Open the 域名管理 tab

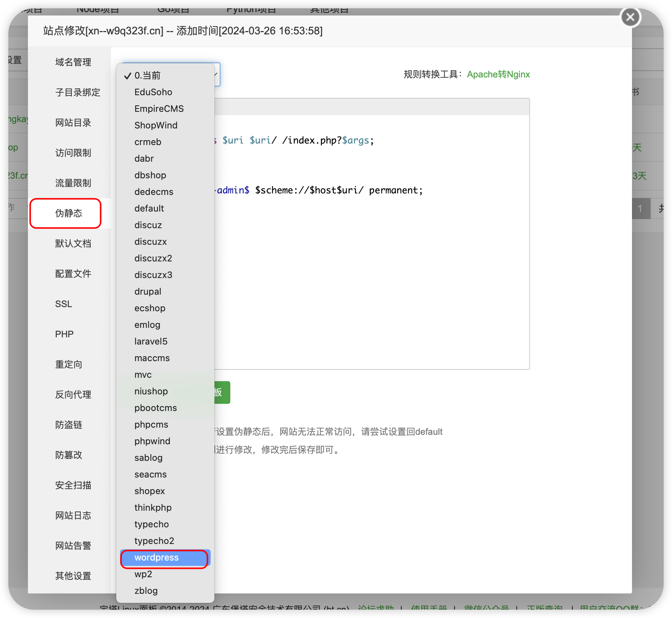click(x=73, y=62)
